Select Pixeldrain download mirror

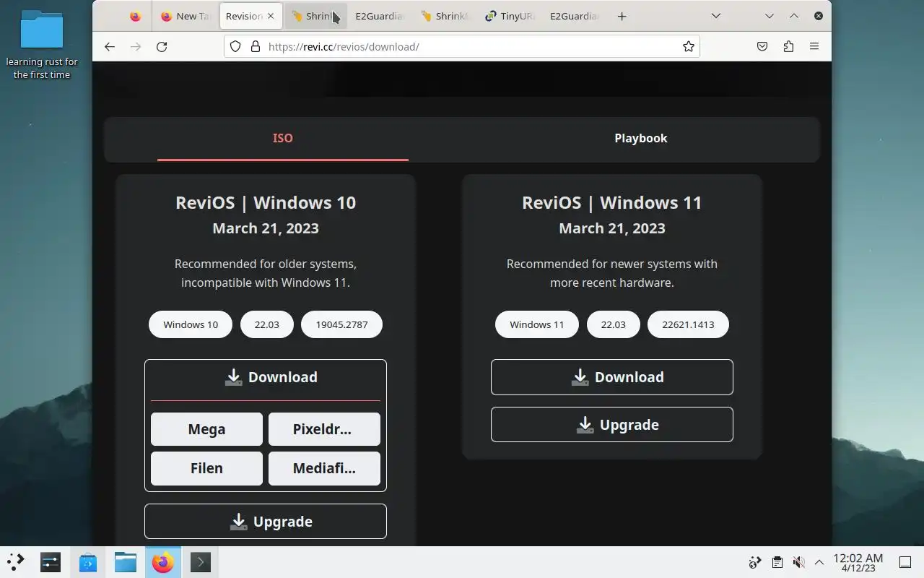[x=324, y=429]
